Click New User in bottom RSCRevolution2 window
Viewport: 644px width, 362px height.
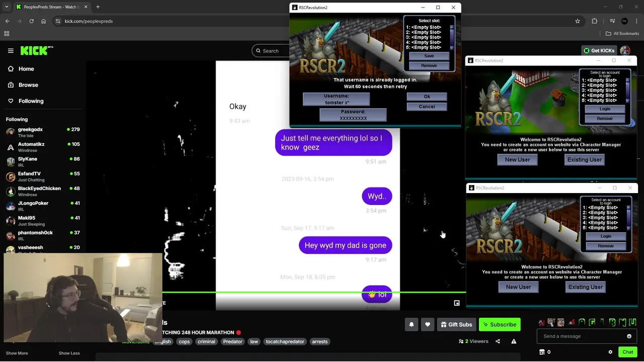tap(518, 287)
